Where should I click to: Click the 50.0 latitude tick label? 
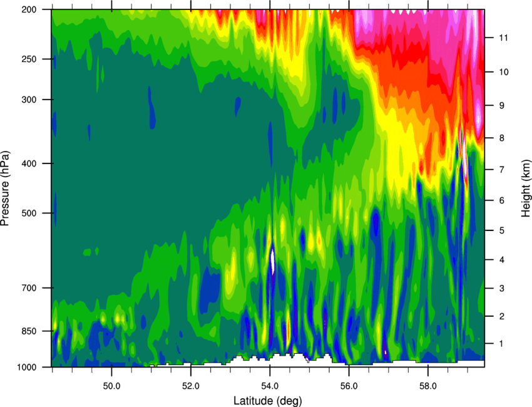coord(111,386)
